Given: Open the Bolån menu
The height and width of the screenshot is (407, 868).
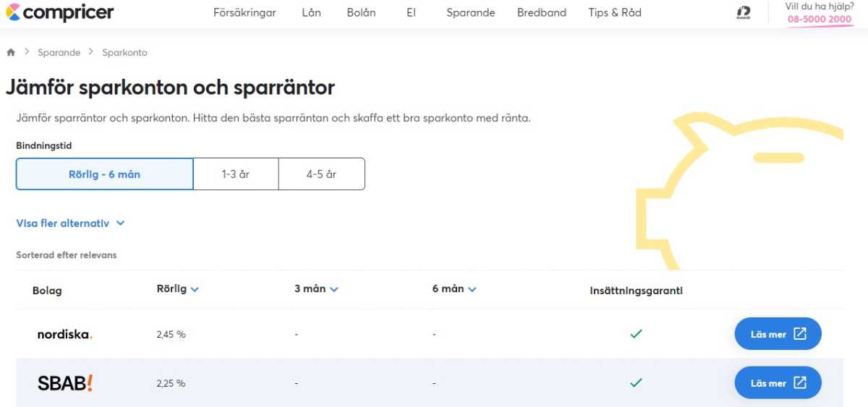Looking at the screenshot, I should (x=361, y=12).
